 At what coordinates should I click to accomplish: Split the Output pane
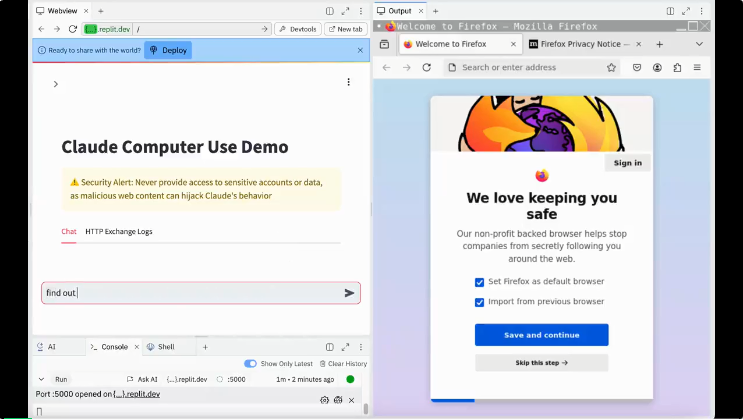[670, 11]
